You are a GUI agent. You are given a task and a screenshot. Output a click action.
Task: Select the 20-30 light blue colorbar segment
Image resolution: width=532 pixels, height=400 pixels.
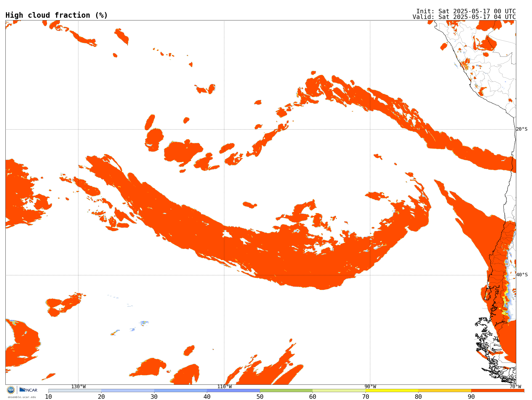pos(128,391)
